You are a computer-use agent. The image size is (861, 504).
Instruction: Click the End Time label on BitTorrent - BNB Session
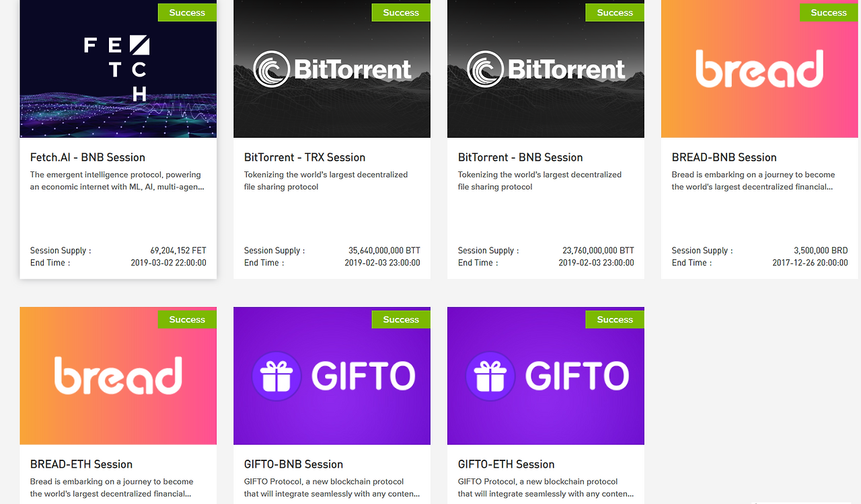478,263
